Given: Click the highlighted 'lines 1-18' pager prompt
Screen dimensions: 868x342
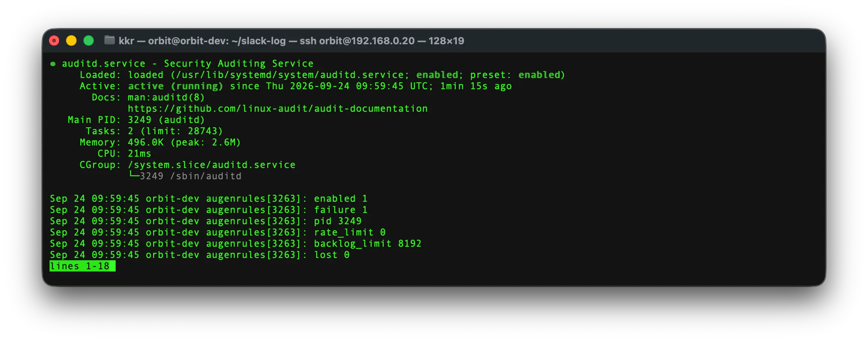Looking at the screenshot, I should (x=82, y=266).
